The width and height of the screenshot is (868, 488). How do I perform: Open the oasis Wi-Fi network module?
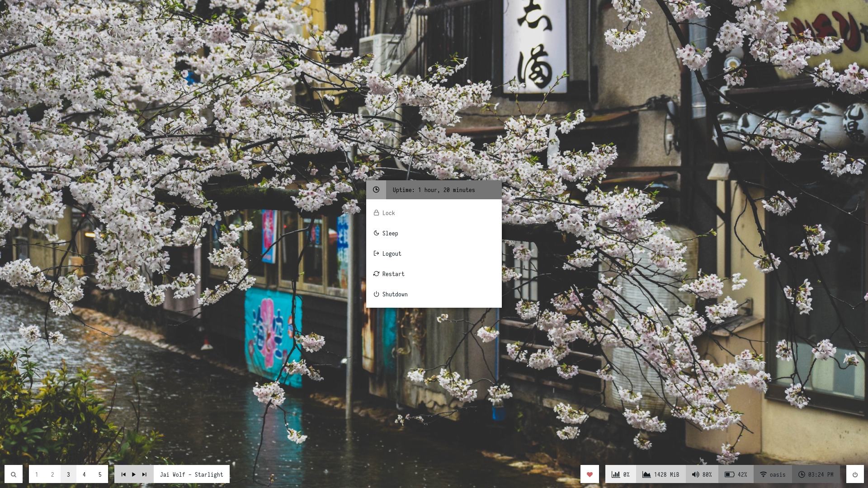[773, 474]
